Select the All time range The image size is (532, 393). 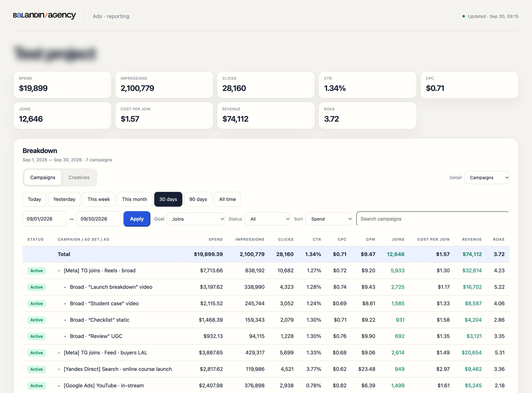pyautogui.click(x=227, y=199)
